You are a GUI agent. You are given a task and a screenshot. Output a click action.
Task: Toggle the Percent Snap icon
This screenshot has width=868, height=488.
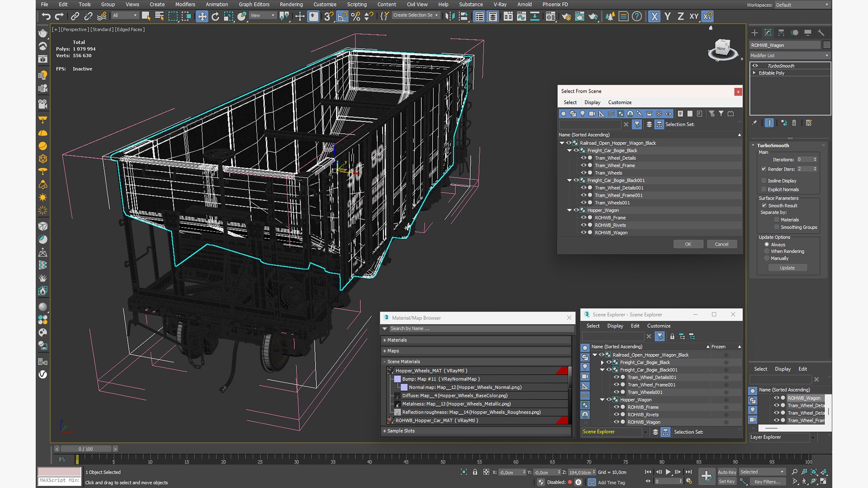click(356, 17)
